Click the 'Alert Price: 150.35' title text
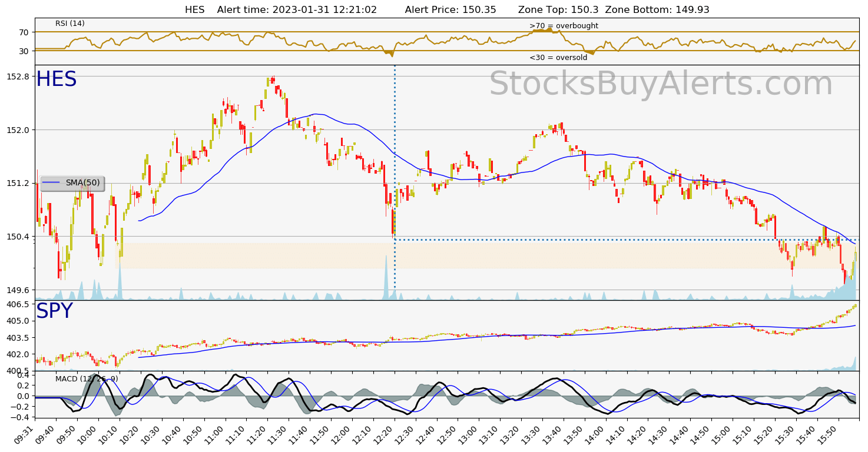Image resolution: width=868 pixels, height=452 pixels. [x=450, y=9]
